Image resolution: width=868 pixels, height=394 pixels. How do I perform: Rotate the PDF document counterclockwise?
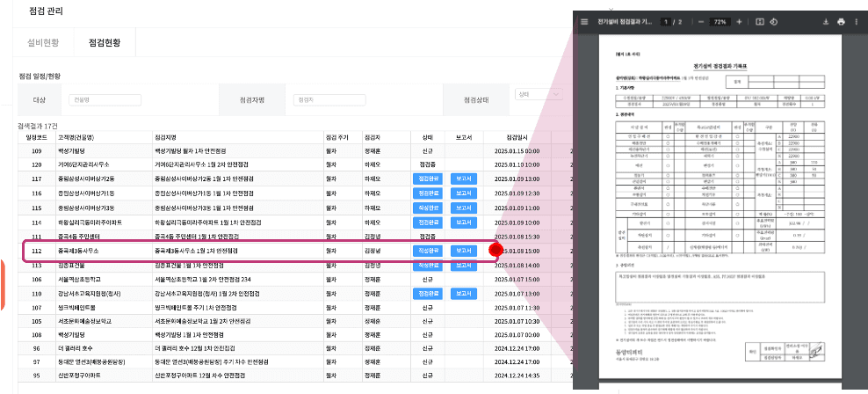point(774,22)
